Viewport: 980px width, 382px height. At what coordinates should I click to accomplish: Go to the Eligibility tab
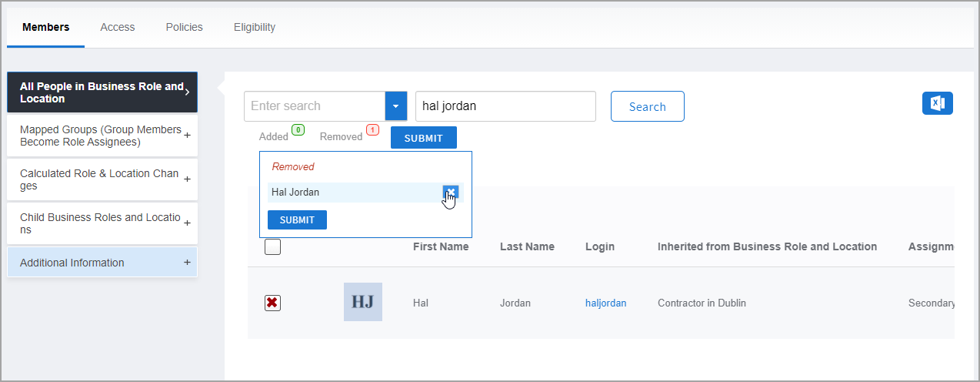tap(255, 27)
